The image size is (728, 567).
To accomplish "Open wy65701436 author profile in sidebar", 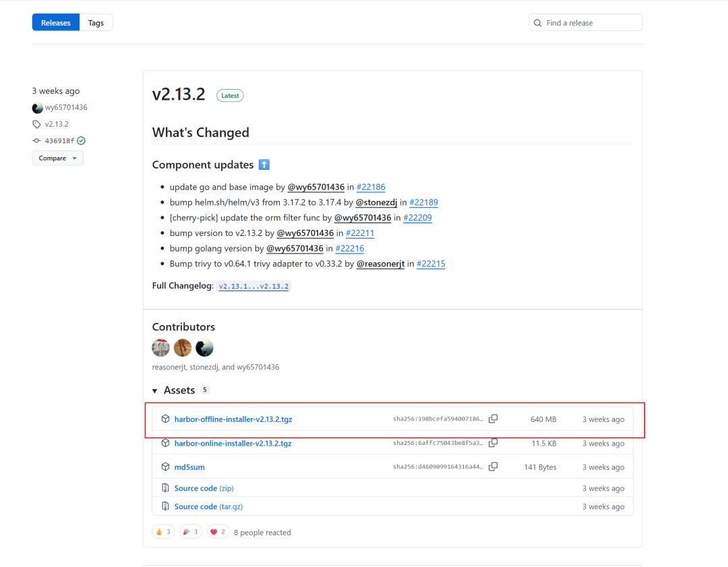I will coord(66,107).
